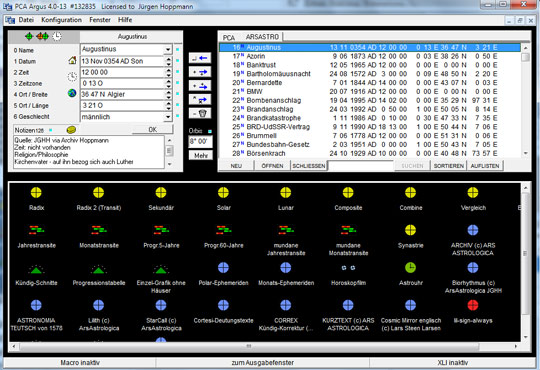Click the SCHLIESSEN button

[x=309, y=166]
